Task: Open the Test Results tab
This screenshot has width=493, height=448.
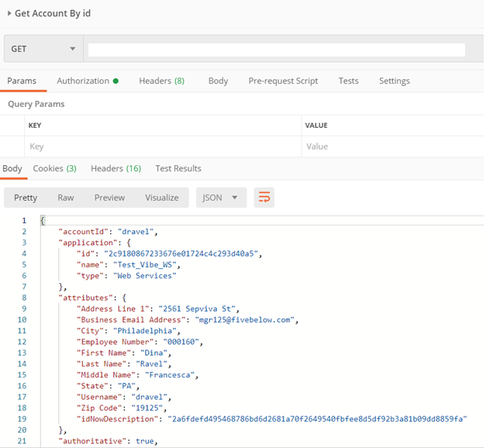Action: click(178, 168)
